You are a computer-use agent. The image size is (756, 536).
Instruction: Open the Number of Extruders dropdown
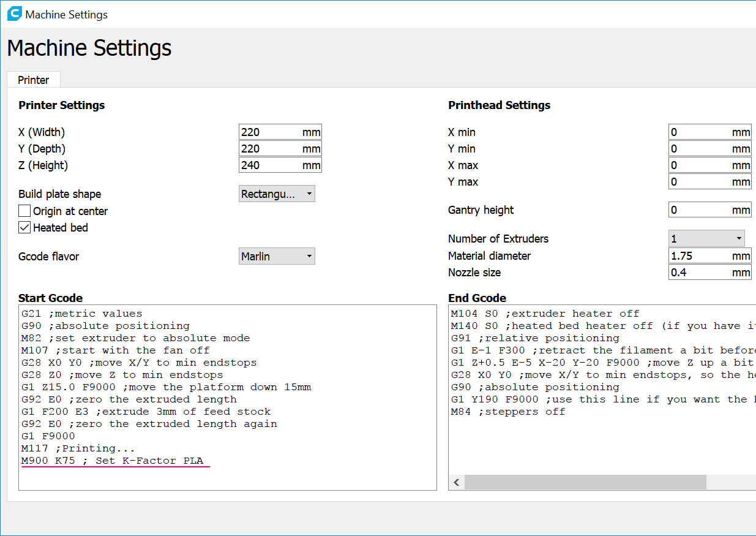(x=706, y=238)
